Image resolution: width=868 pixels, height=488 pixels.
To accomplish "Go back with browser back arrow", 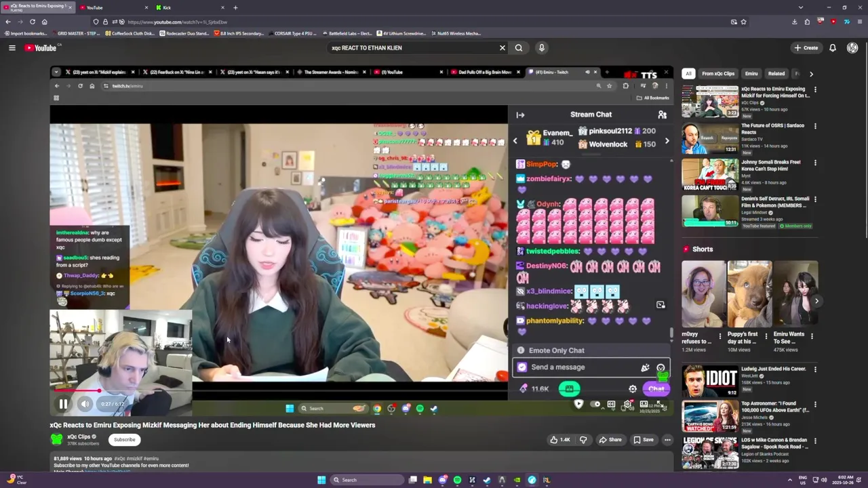I will point(8,22).
